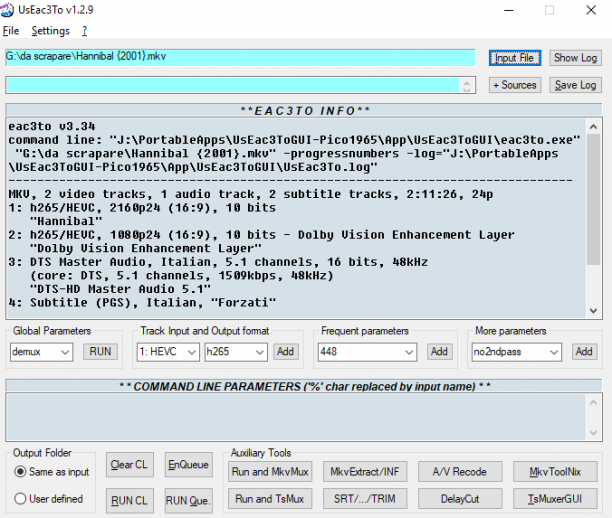Click the EAC3TO info scrollbar up arrow

(x=593, y=127)
